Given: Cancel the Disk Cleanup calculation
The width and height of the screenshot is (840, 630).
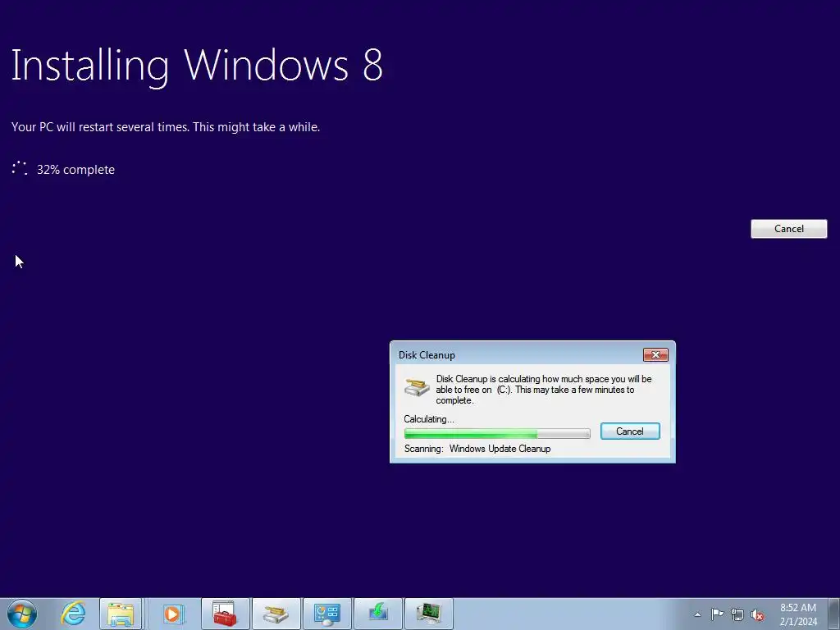Looking at the screenshot, I should 630,431.
